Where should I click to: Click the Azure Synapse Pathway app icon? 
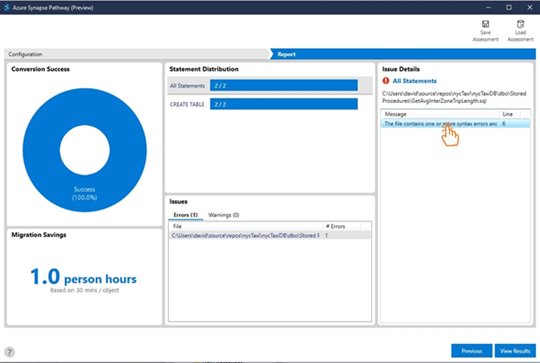[x=6, y=7]
